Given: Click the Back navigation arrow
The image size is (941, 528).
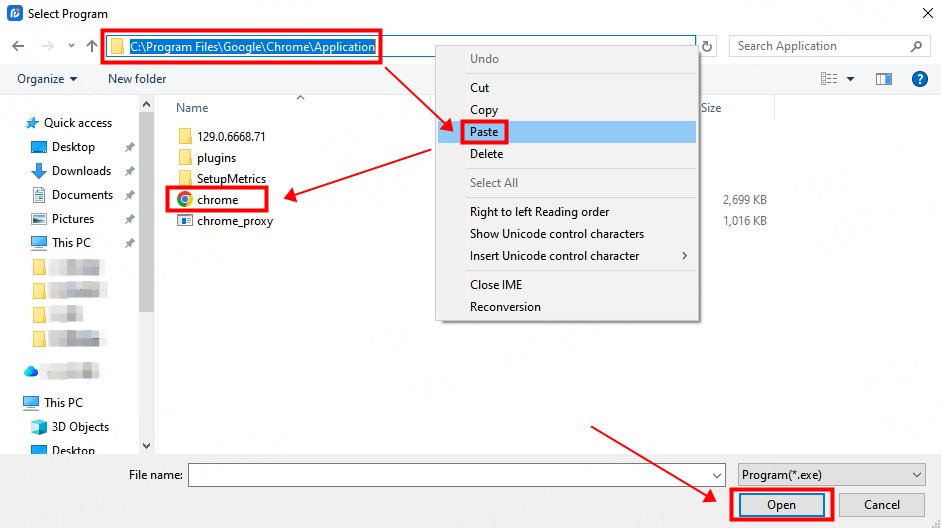Looking at the screenshot, I should click(18, 46).
